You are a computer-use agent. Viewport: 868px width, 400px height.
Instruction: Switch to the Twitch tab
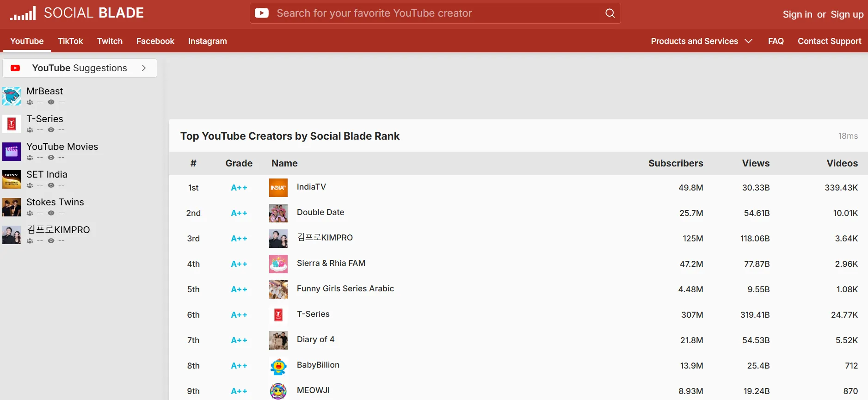[x=110, y=41]
